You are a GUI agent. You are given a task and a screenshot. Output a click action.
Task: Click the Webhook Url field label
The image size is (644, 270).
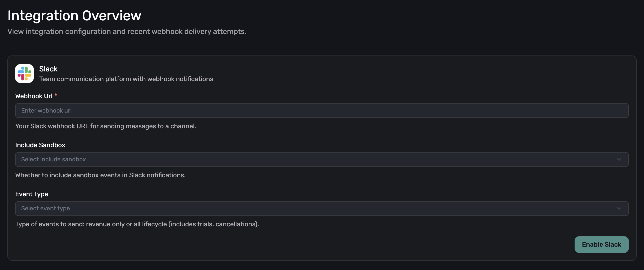point(34,96)
